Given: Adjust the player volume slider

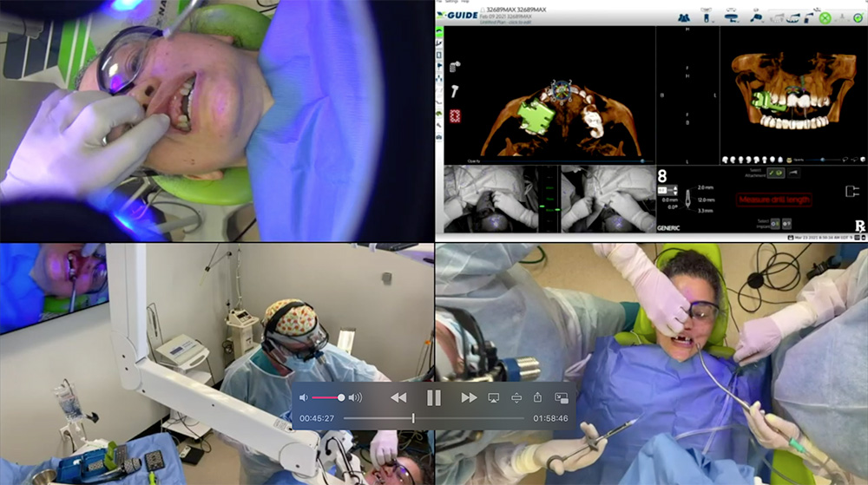Looking at the screenshot, I should [x=328, y=397].
